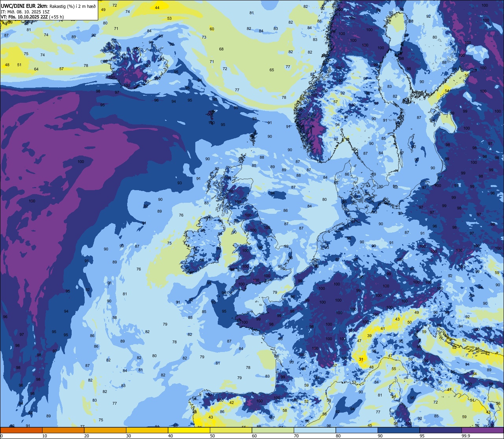Viewport: 504px width, 439px height.
Task: Click the 30–40 golden legend swatch
Action: pos(147,430)
